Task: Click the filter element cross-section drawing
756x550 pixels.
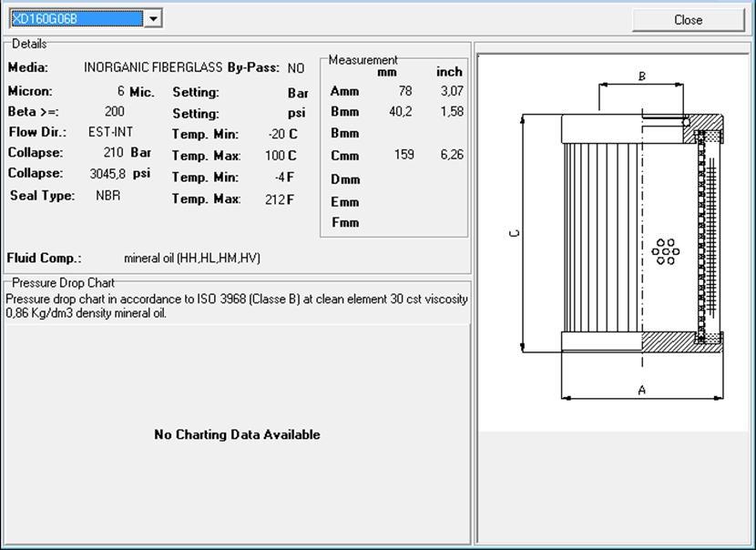Action: [x=641, y=237]
